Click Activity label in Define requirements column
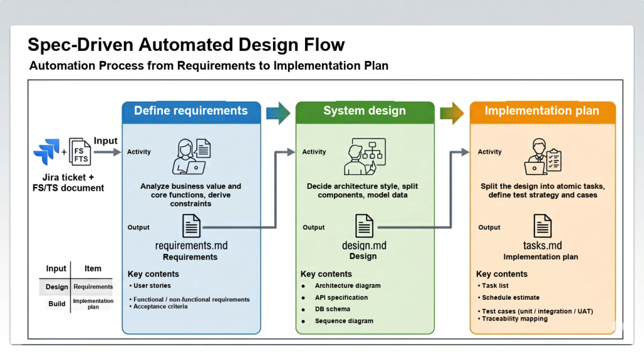The width and height of the screenshot is (644, 352). tap(139, 152)
